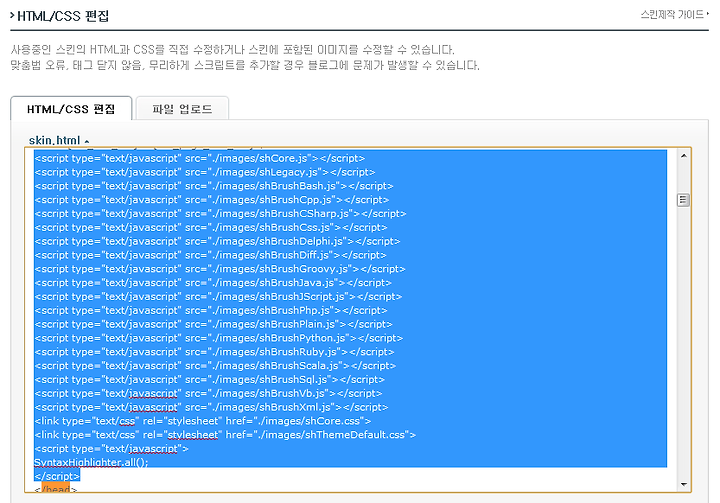Image resolution: width=720 pixels, height=503 pixels.
Task: Click the shBrushCss.js script line
Action: pos(211,227)
